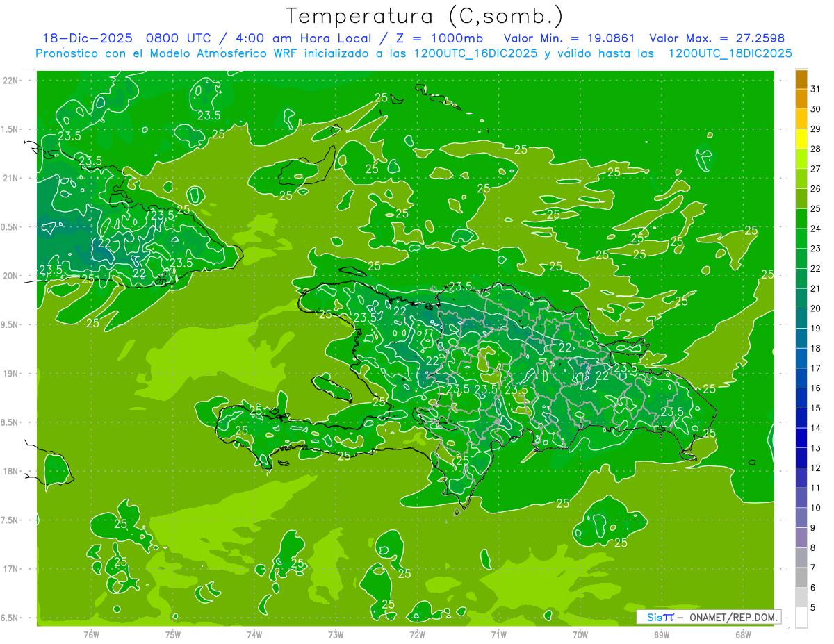
Task: Click the color scale label '15'
Action: [815, 408]
